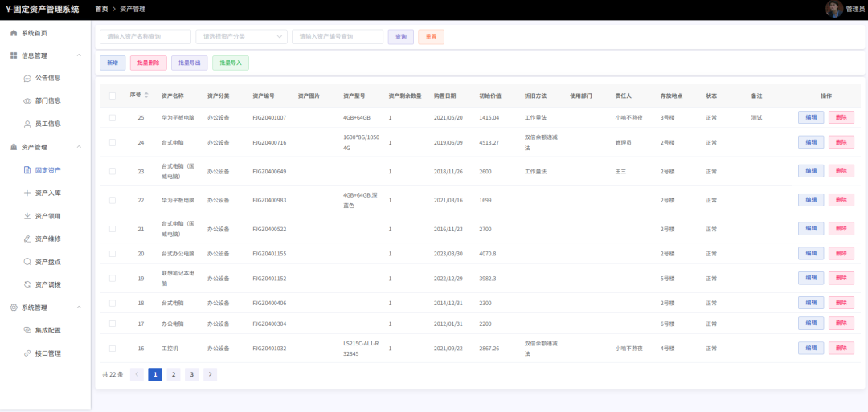Open the 请选择资产分类 dropdown
The width and height of the screenshot is (868, 412).
[x=241, y=36]
